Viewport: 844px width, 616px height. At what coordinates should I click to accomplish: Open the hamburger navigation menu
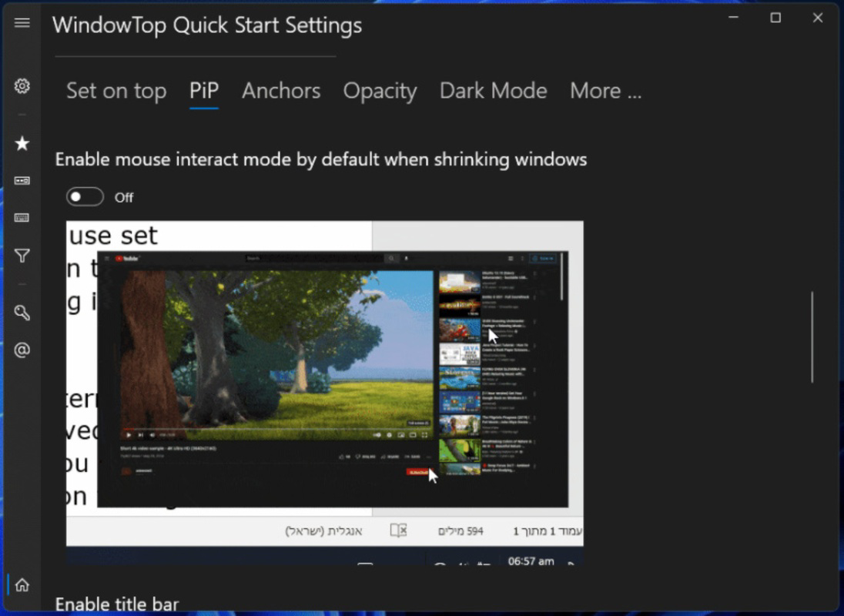[x=22, y=22]
